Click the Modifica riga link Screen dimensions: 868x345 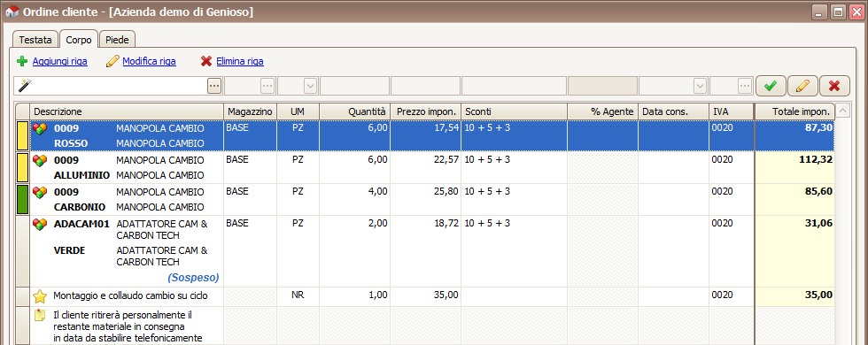pos(150,61)
